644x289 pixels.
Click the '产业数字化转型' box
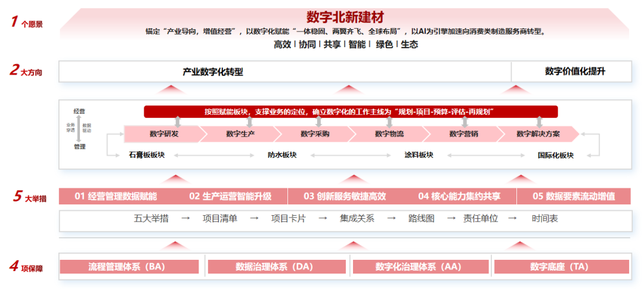[285, 72]
